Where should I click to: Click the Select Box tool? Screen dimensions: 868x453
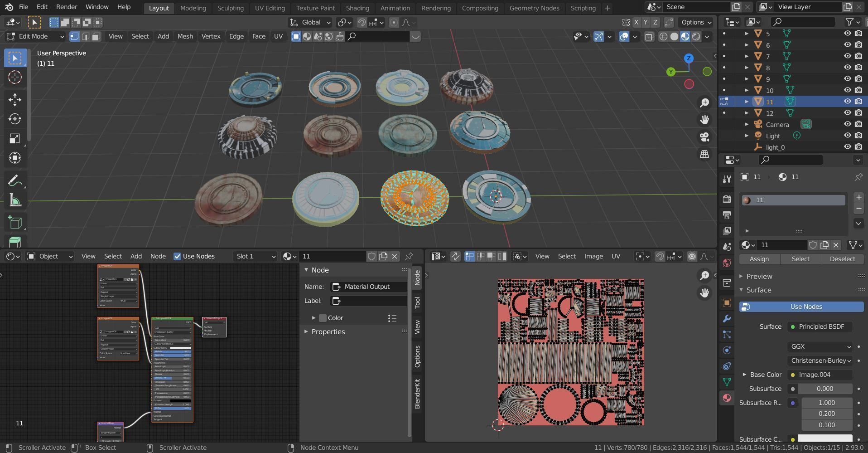point(15,58)
